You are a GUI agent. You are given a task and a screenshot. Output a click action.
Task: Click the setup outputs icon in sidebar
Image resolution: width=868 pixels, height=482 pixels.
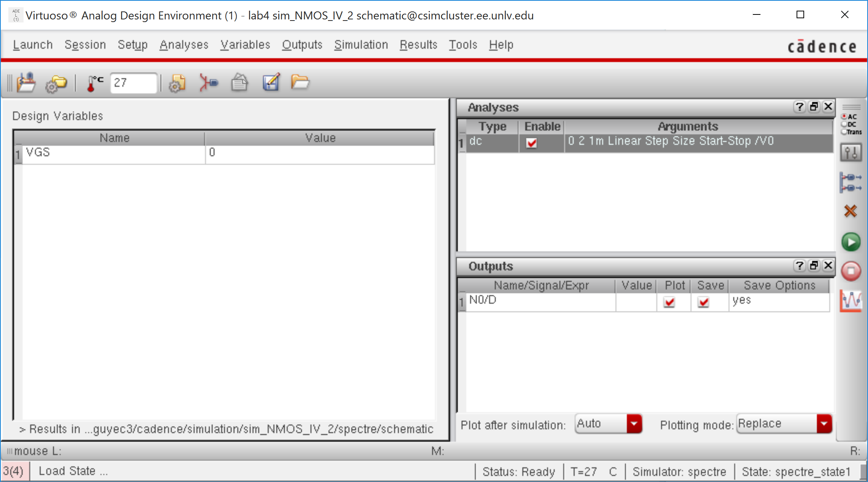coord(851,182)
